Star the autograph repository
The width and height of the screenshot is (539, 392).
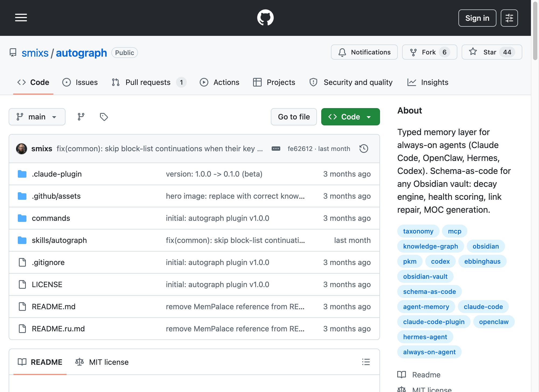click(x=492, y=52)
